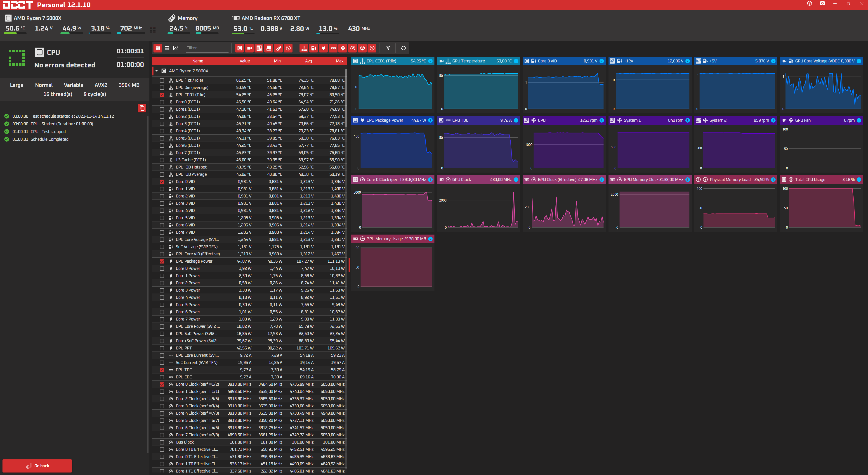Check the CPU (Tctl/Tdie) row checkbox
Image resolution: width=868 pixels, height=475 pixels.
pyautogui.click(x=162, y=80)
